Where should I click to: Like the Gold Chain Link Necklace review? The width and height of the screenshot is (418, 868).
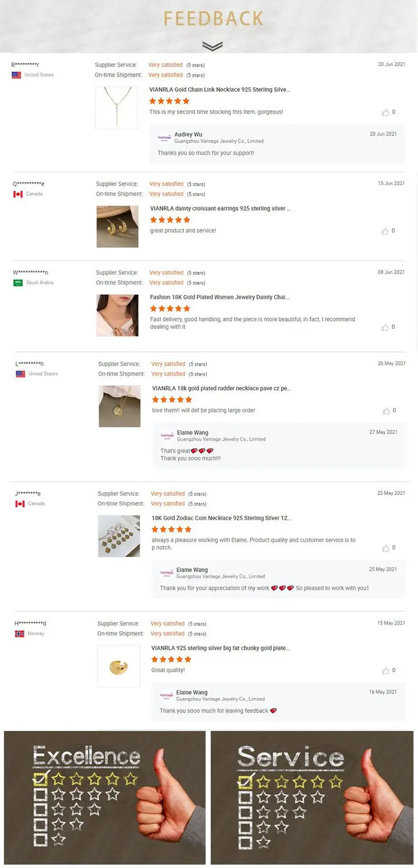[x=386, y=112]
